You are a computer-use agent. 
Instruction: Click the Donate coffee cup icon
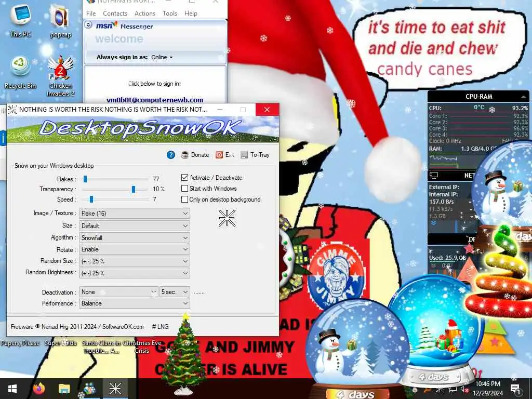pos(185,155)
